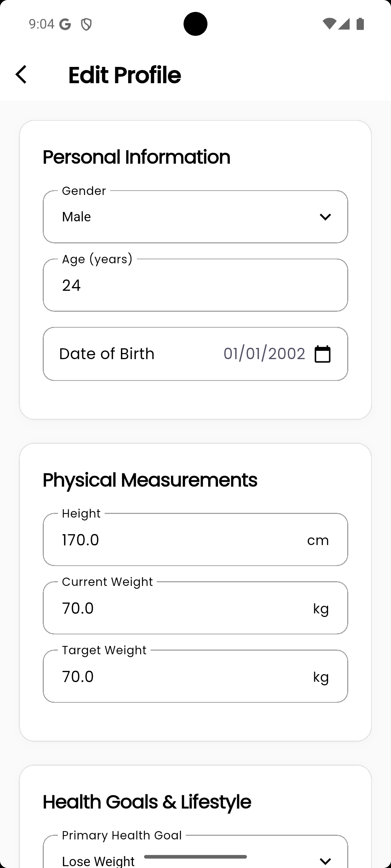Edit the Height field value
Screen dimensions: 391x868
pyautogui.click(x=195, y=540)
